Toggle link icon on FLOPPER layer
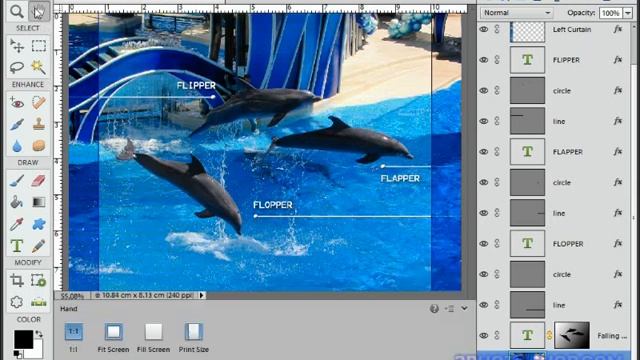 (497, 244)
